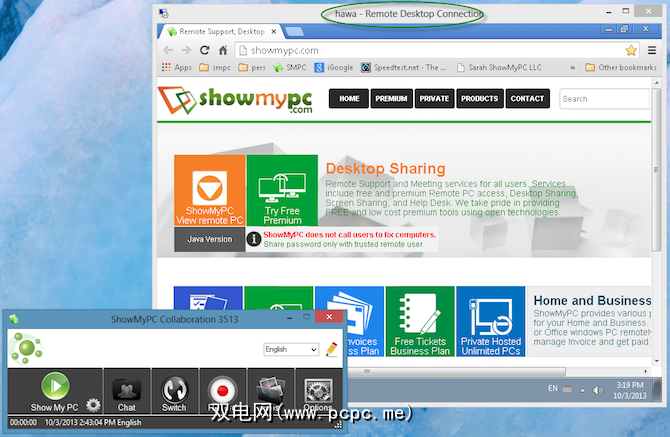Click the EN language indicator in remote taskbar
Viewport: 670px width, 437px height.
point(552,388)
